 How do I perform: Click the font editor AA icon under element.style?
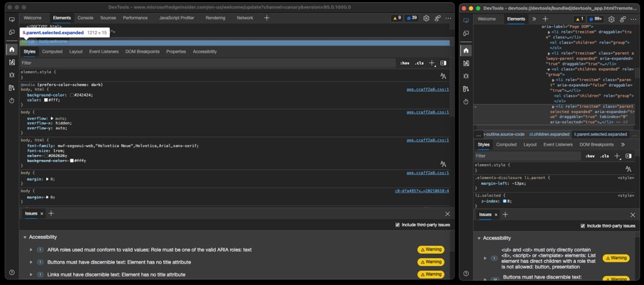pos(443,75)
